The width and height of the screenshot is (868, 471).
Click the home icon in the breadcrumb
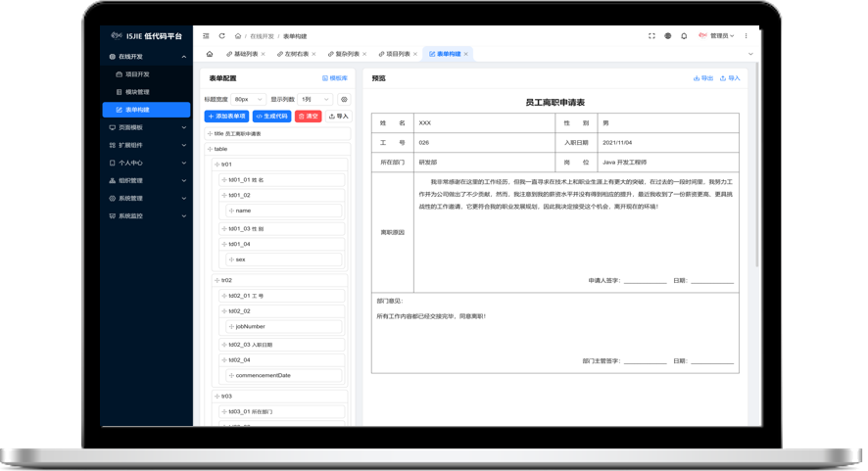[238, 36]
